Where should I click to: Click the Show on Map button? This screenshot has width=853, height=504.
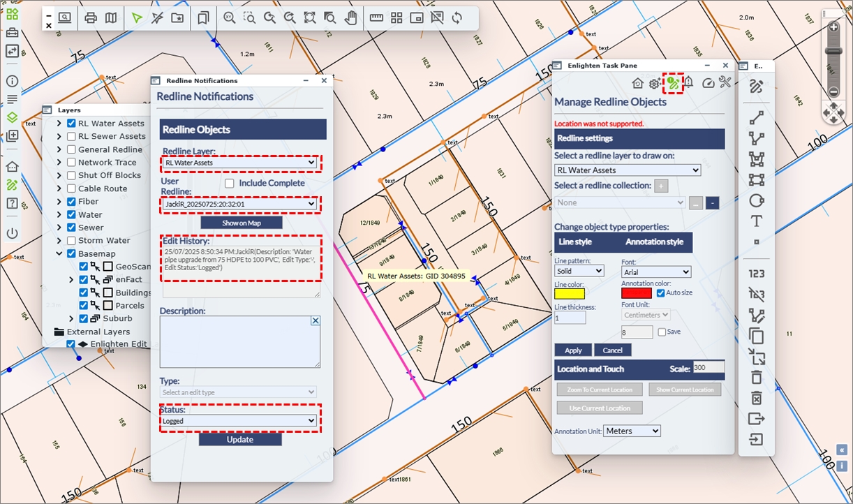(241, 223)
